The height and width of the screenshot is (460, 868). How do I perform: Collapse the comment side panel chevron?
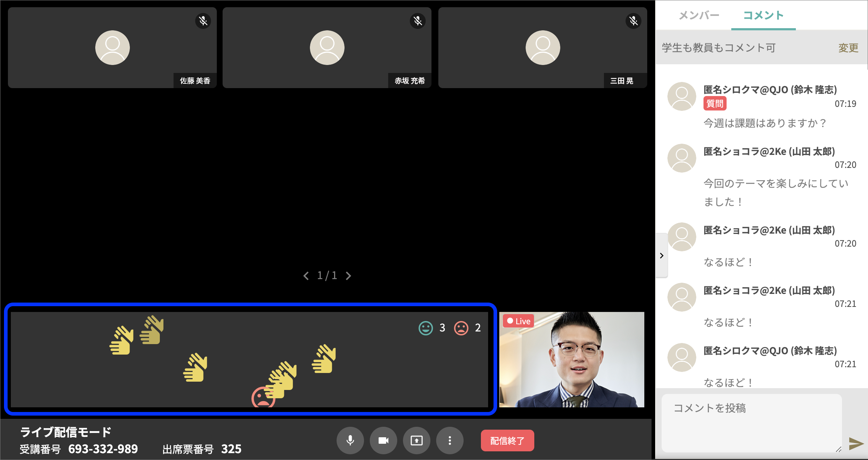tap(662, 256)
